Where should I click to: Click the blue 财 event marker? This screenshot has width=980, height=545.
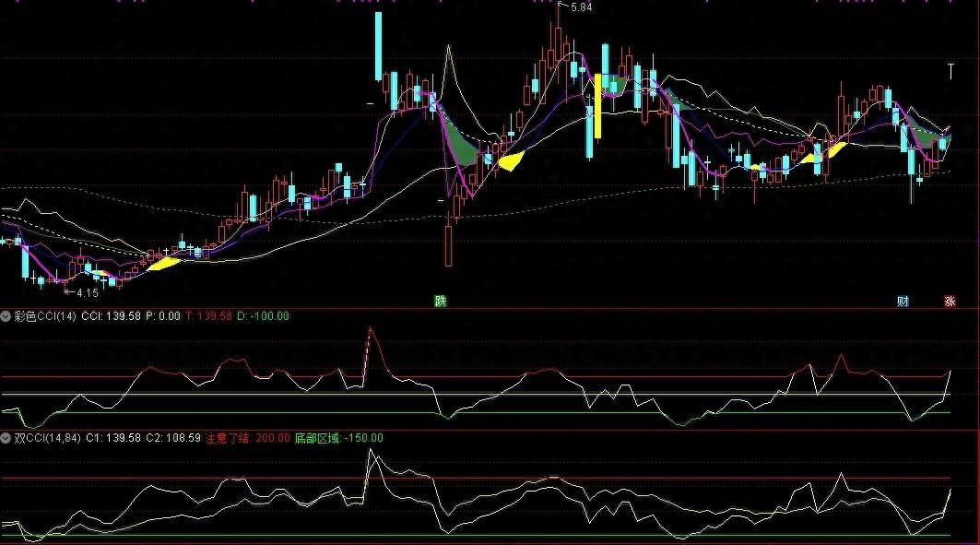coord(903,301)
